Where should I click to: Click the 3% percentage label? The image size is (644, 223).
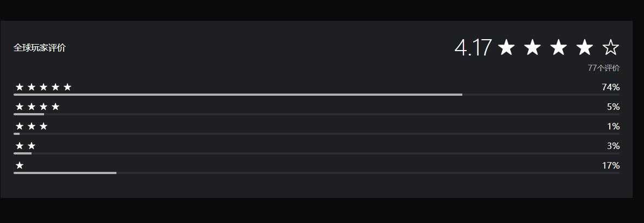(x=613, y=146)
